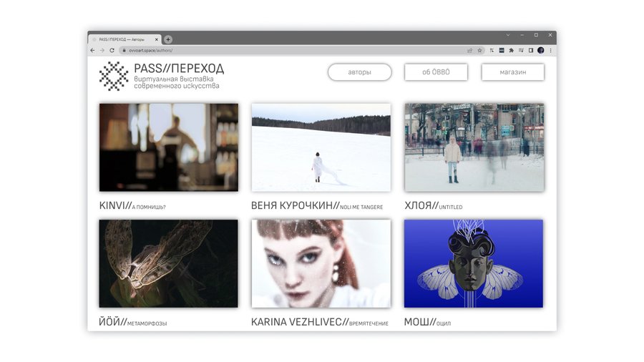Open the user profile avatar
Screen dimensions: 644x362
(x=540, y=51)
